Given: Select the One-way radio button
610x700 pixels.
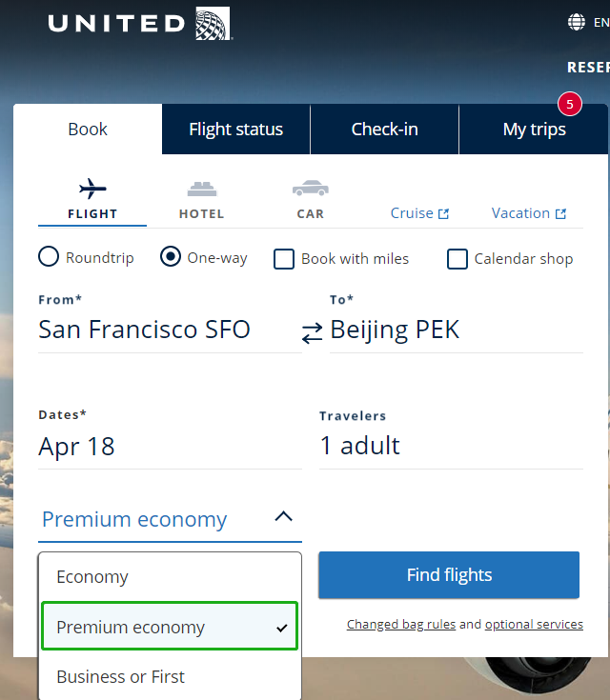Looking at the screenshot, I should 171,257.
